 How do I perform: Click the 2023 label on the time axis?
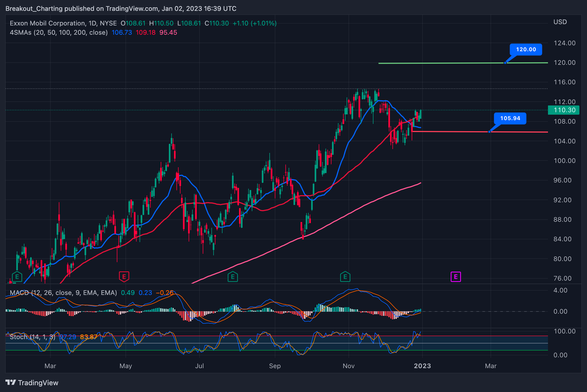pyautogui.click(x=422, y=366)
